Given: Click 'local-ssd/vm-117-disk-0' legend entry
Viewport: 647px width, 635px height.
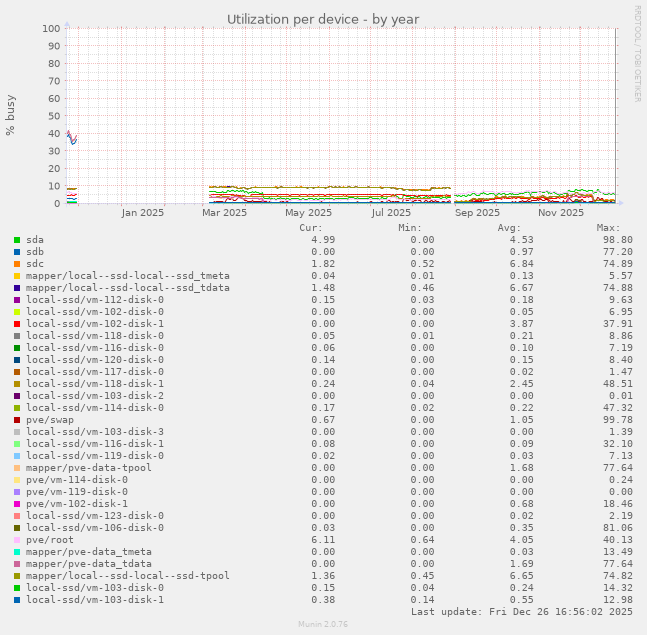Looking at the screenshot, I should pos(95,371).
